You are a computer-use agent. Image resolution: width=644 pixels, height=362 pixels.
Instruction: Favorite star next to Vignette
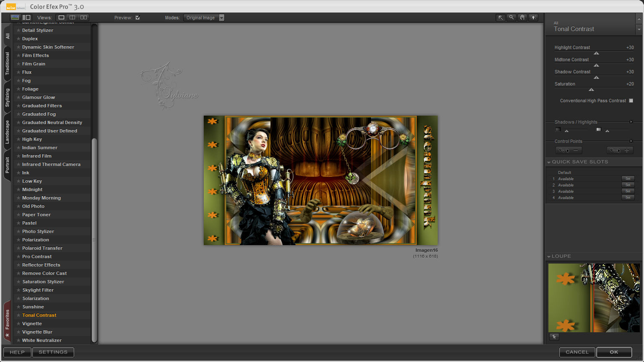click(x=18, y=323)
